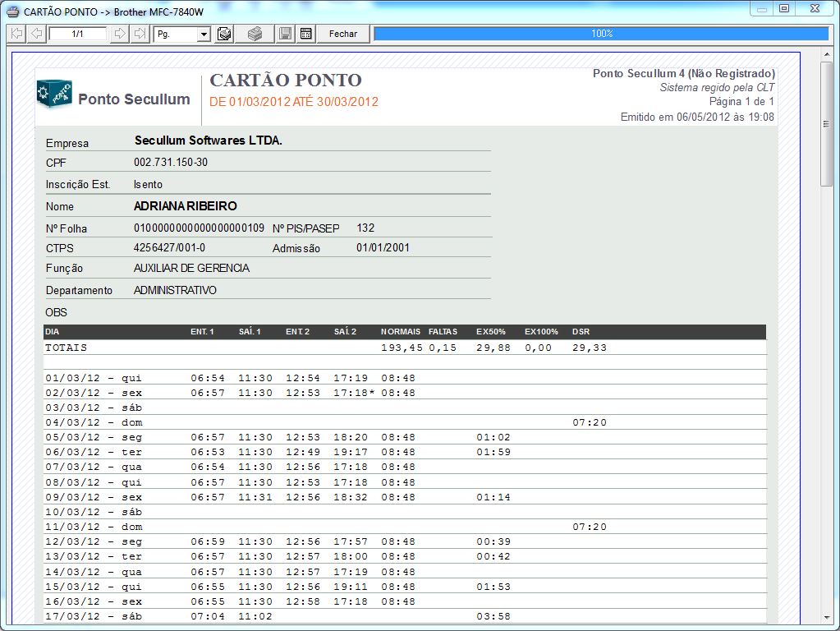Screen dimensions: 840x631
Task: Click the department value ADMINISTRATIVO
Action: (x=175, y=291)
